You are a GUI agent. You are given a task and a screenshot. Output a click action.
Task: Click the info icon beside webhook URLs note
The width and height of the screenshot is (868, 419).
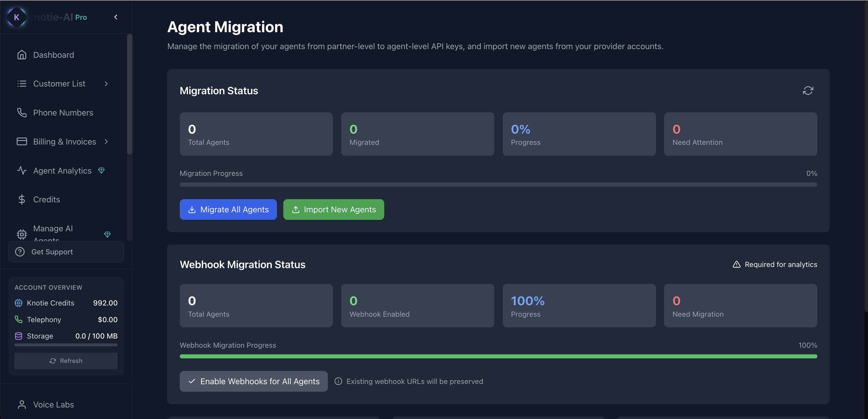[338, 381]
